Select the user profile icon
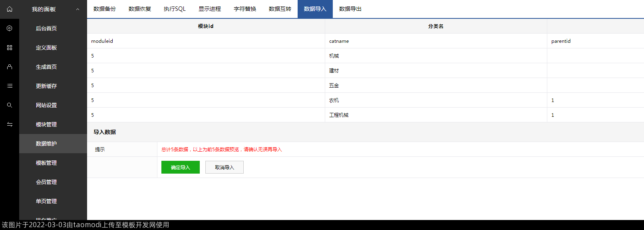This screenshot has width=644, height=230. click(10, 67)
